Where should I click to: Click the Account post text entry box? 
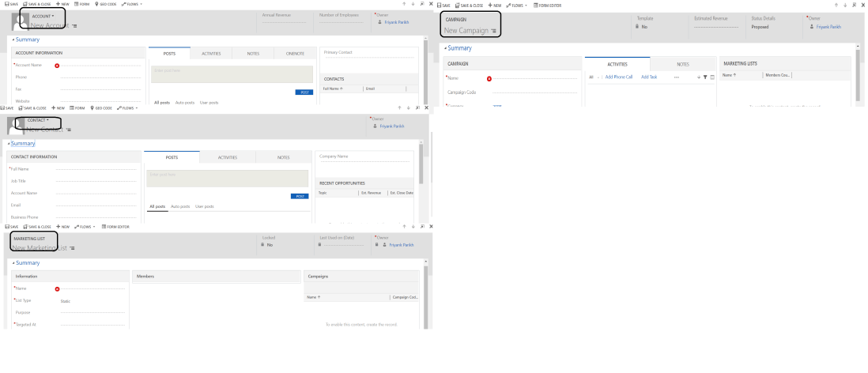(x=232, y=74)
